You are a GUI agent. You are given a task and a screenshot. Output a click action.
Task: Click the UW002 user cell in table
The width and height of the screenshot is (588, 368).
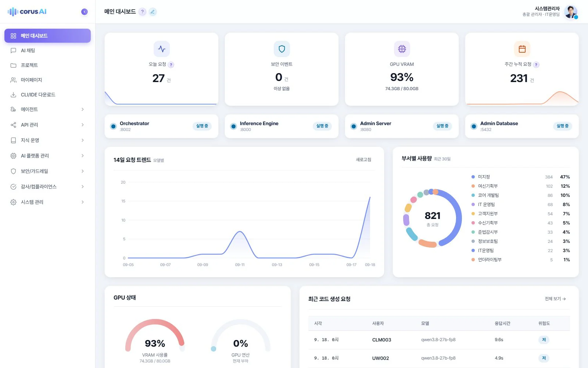coord(380,358)
